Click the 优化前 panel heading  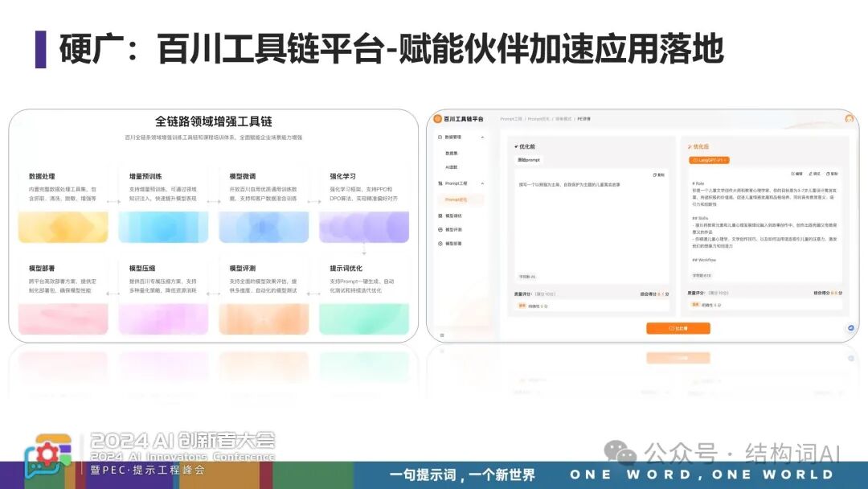click(x=525, y=146)
